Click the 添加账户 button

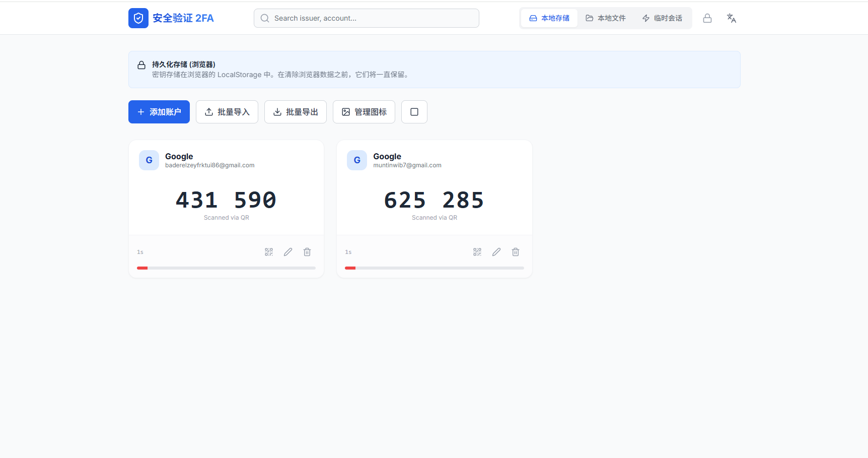pyautogui.click(x=159, y=111)
